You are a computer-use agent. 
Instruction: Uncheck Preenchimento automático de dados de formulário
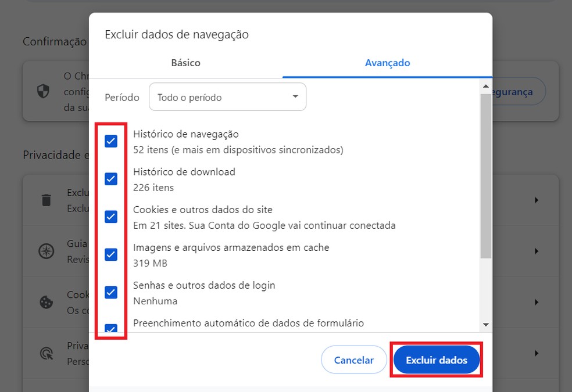[110, 329]
